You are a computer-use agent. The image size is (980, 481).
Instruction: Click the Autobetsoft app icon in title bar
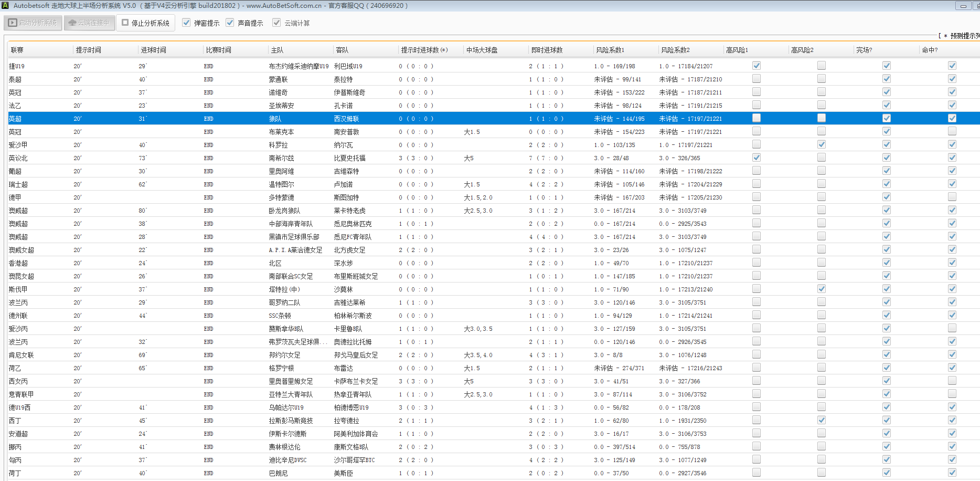[5, 5]
